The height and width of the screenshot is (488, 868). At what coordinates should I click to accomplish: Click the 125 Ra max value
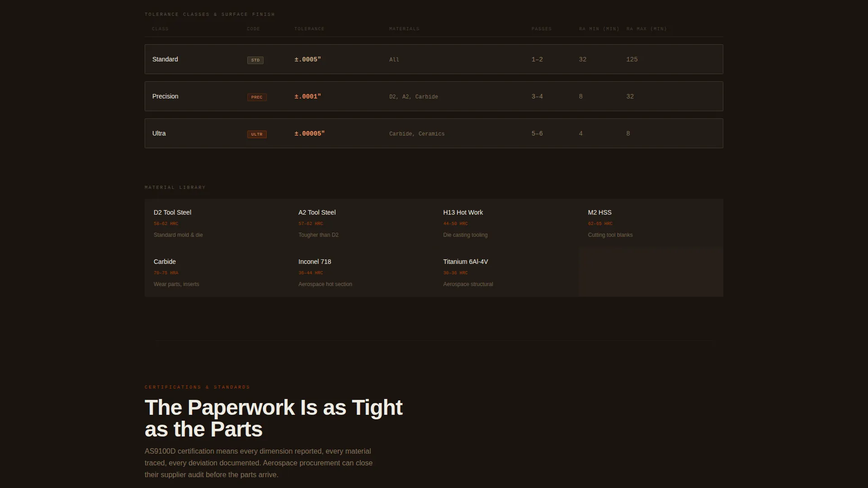point(632,59)
